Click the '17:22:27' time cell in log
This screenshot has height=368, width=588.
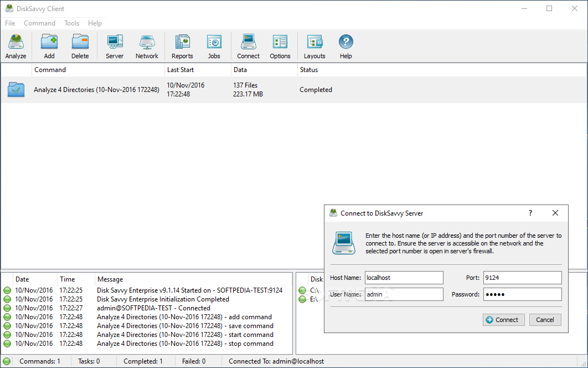pos(71,308)
